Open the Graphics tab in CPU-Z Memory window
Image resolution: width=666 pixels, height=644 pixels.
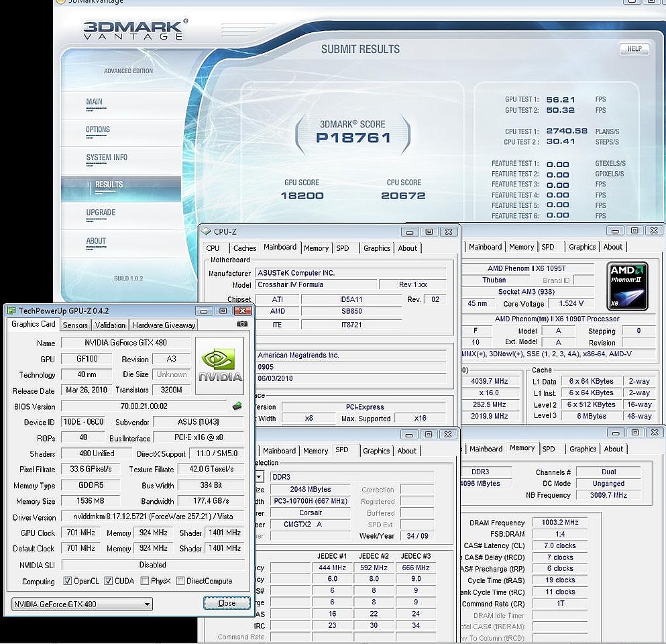583,449
